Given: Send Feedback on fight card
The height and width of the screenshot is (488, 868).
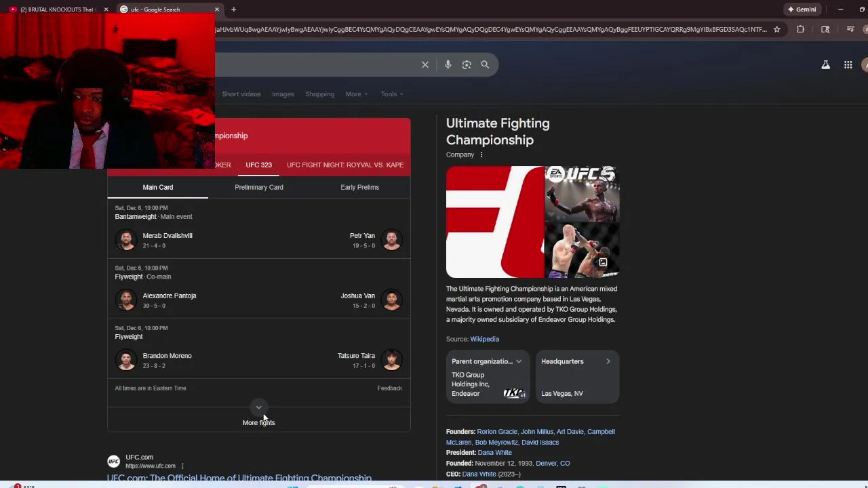Looking at the screenshot, I should [x=389, y=388].
